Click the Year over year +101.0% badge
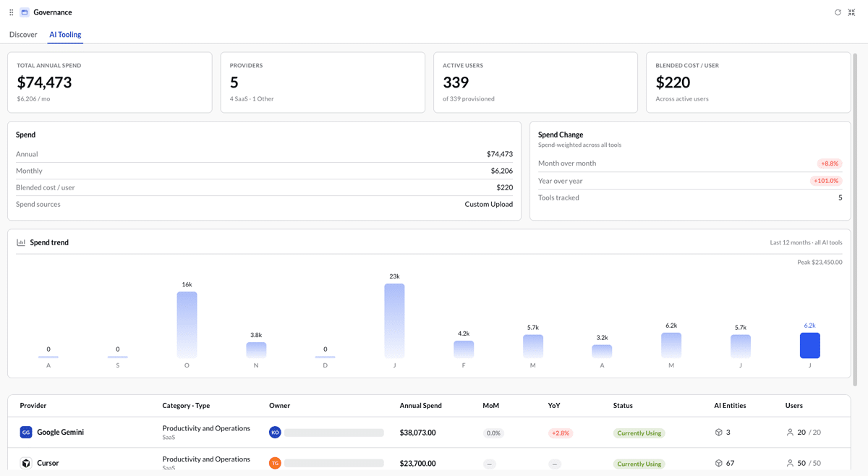Screen dimensions: 868x476 [826, 181]
